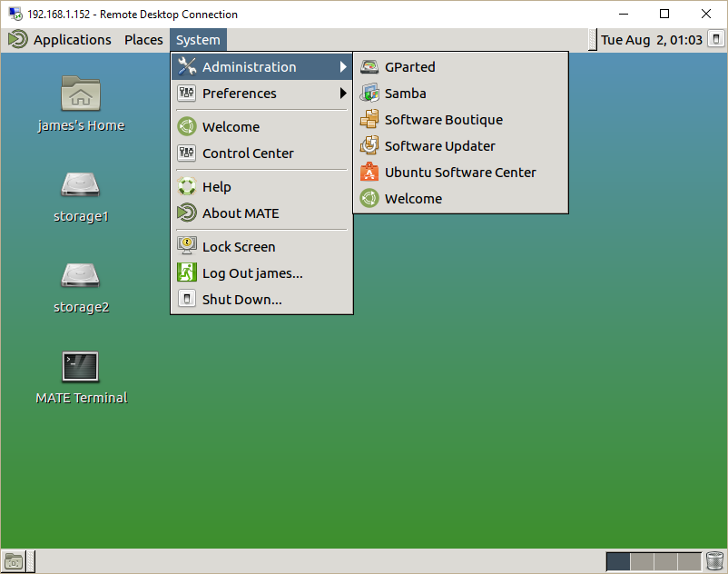Switch to the fourth workspace

coord(690,562)
